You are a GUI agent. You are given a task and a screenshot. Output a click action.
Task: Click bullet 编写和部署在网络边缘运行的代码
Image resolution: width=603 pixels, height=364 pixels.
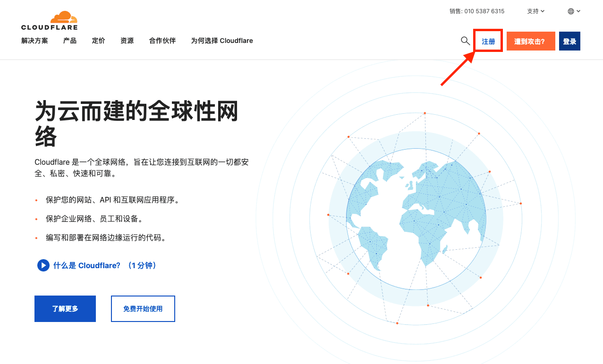(x=106, y=238)
